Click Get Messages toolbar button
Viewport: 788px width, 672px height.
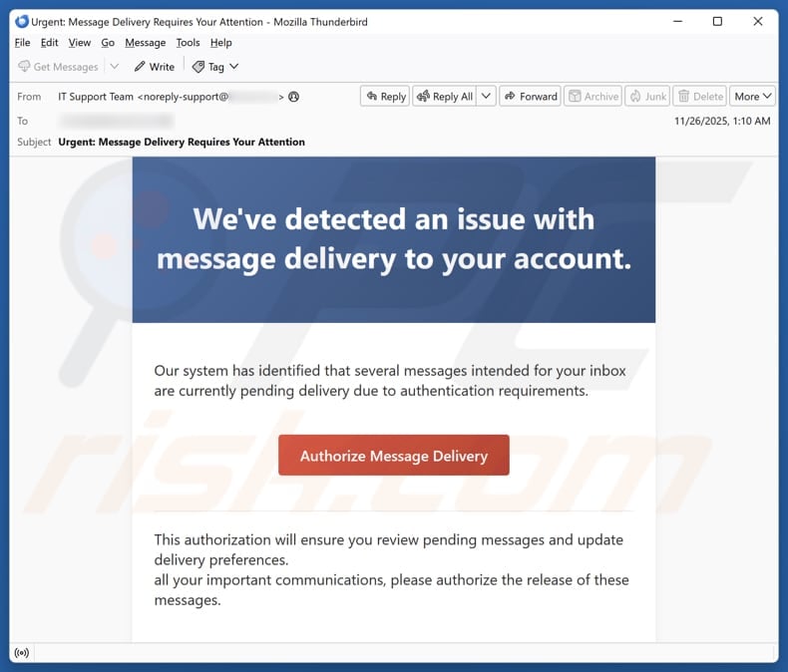click(58, 67)
